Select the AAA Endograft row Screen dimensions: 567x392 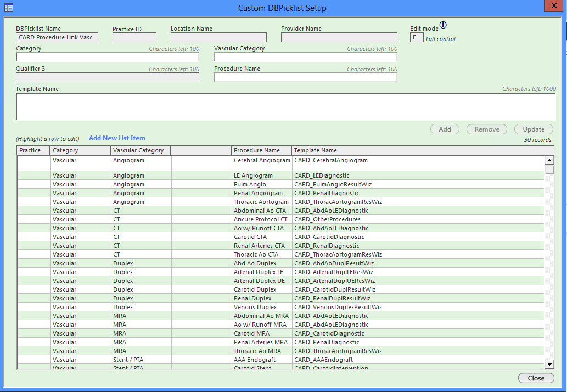280,360
